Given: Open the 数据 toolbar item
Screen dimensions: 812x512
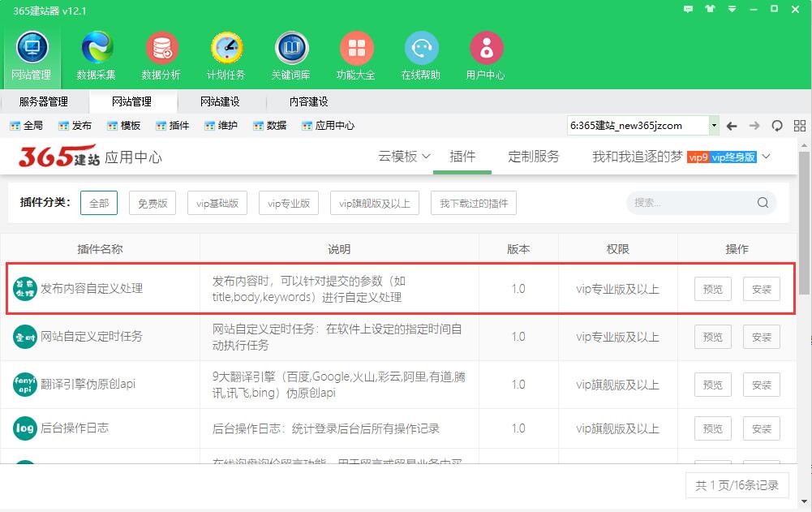Looking at the screenshot, I should 270,126.
